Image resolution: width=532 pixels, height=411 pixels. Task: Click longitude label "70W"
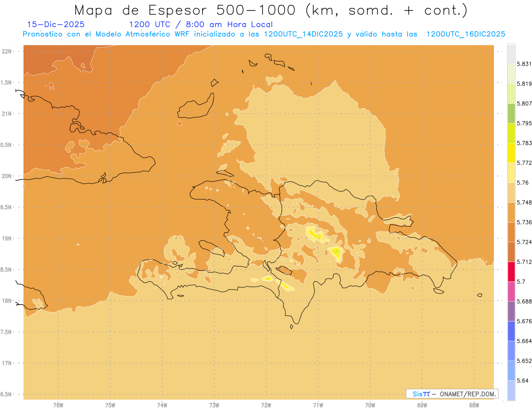click(370, 405)
